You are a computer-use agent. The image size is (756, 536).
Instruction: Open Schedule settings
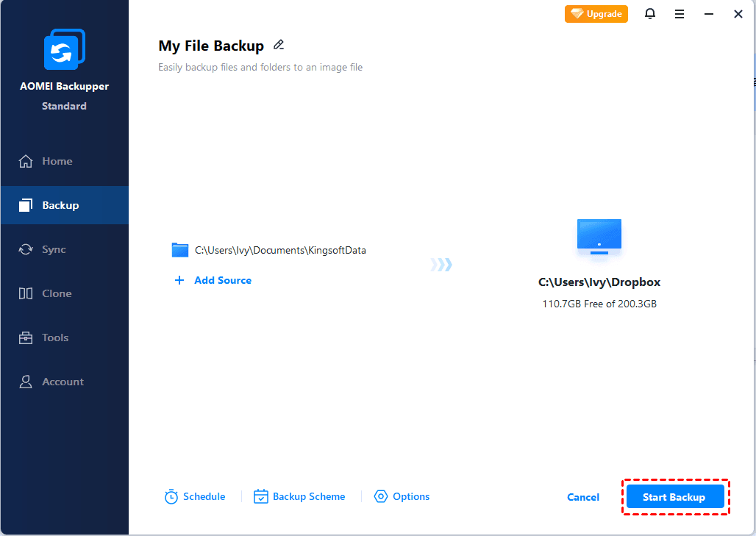click(195, 496)
